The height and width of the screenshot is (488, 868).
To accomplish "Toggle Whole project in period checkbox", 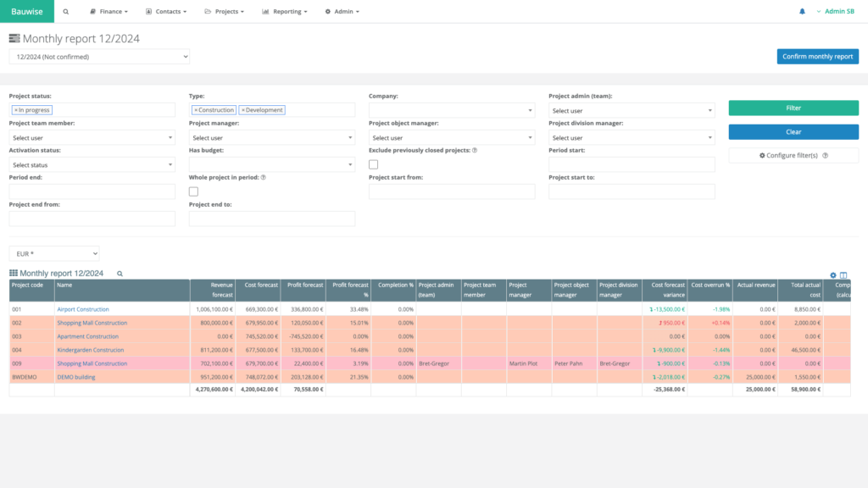I will click(x=193, y=191).
